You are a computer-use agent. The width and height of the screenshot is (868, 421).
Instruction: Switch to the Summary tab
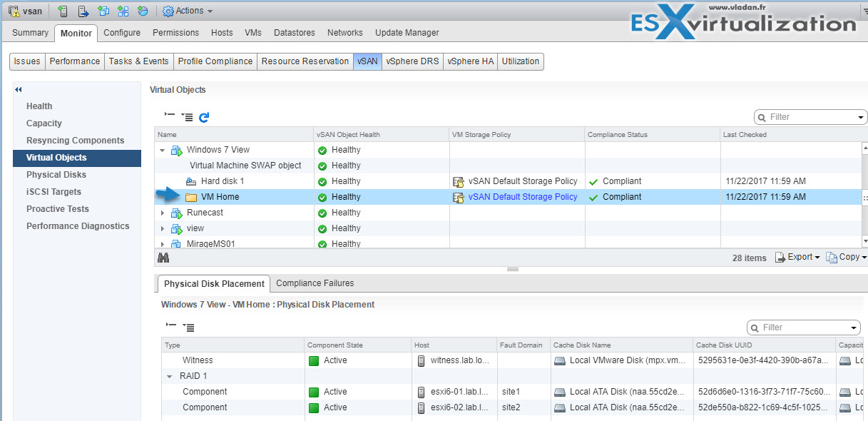[x=31, y=33]
